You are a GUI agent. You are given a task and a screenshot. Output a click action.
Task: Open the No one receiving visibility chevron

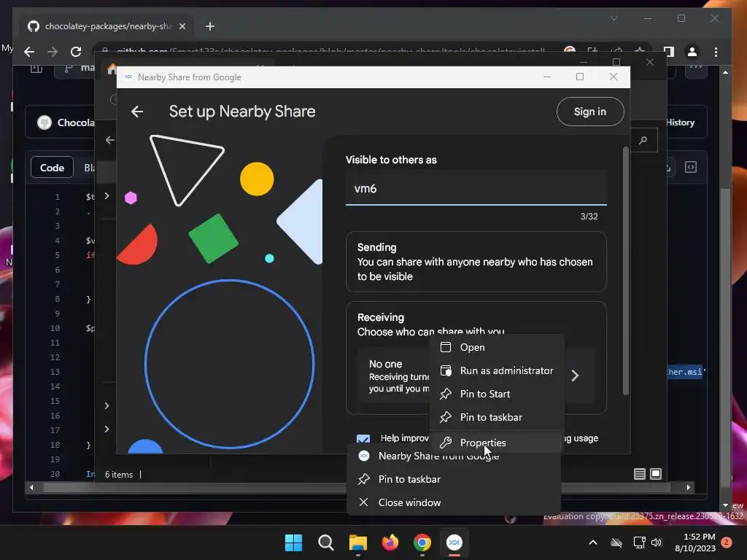pos(575,376)
